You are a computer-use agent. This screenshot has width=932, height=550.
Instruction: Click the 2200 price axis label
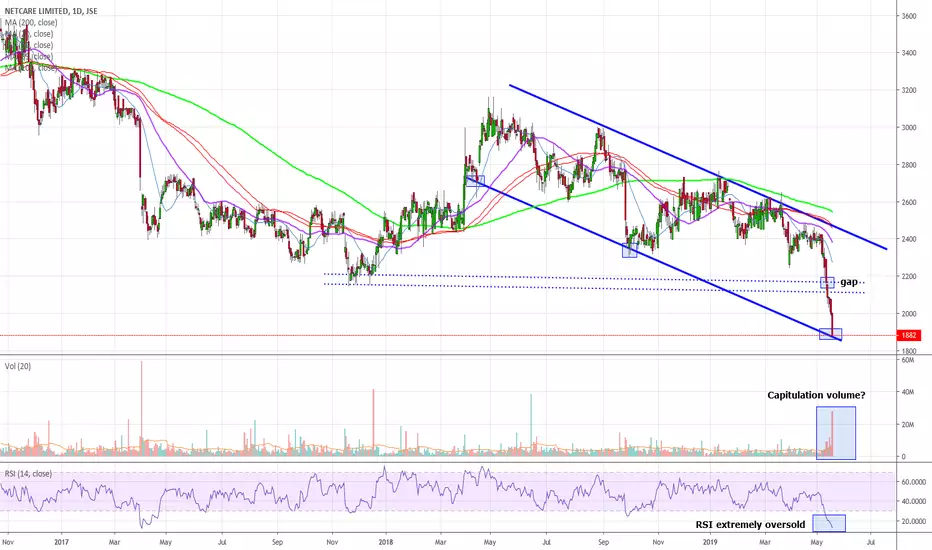pyautogui.click(x=909, y=276)
